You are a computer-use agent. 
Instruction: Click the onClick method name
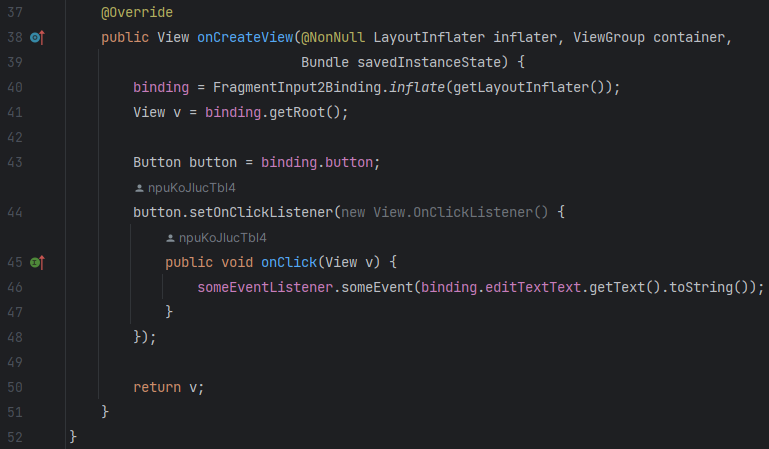[289, 262]
